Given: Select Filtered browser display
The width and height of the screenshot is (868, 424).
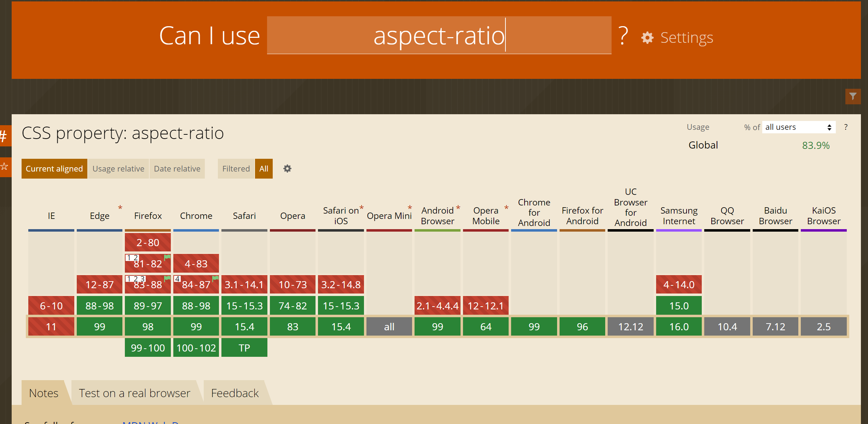Looking at the screenshot, I should tap(236, 169).
